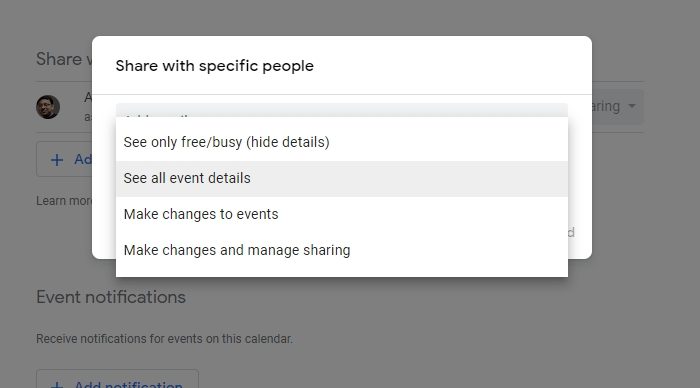Image resolution: width=700 pixels, height=388 pixels.
Task: Click the partially hidden Send button
Action: point(571,233)
